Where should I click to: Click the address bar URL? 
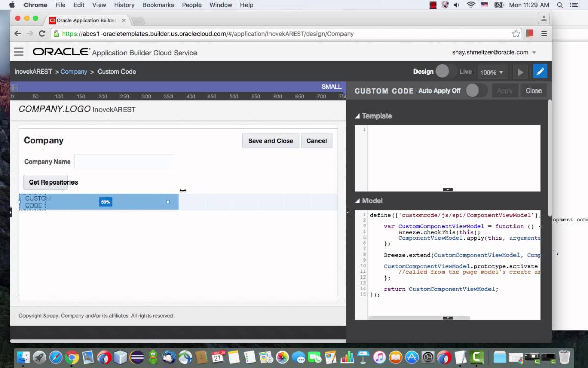tap(208, 33)
